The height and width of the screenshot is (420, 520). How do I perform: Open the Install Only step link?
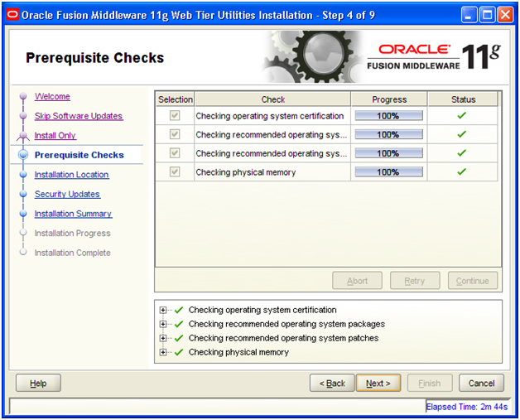pyautogui.click(x=55, y=135)
